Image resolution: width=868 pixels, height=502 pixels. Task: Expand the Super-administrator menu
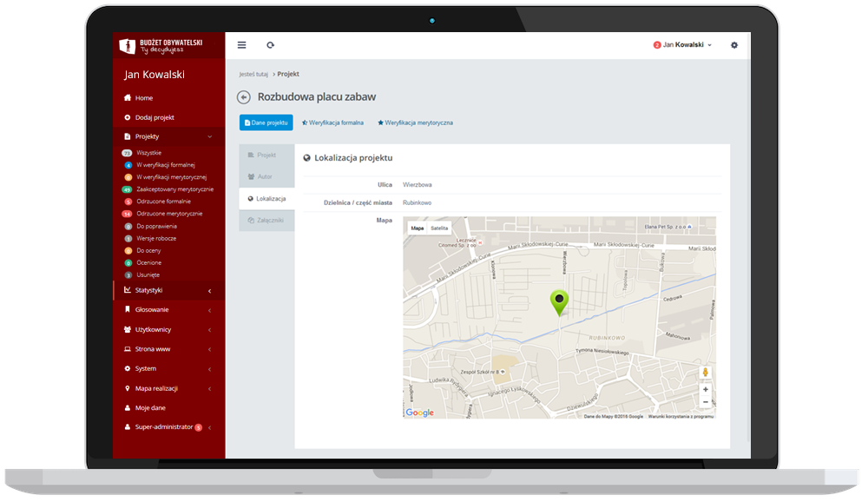[169, 427]
